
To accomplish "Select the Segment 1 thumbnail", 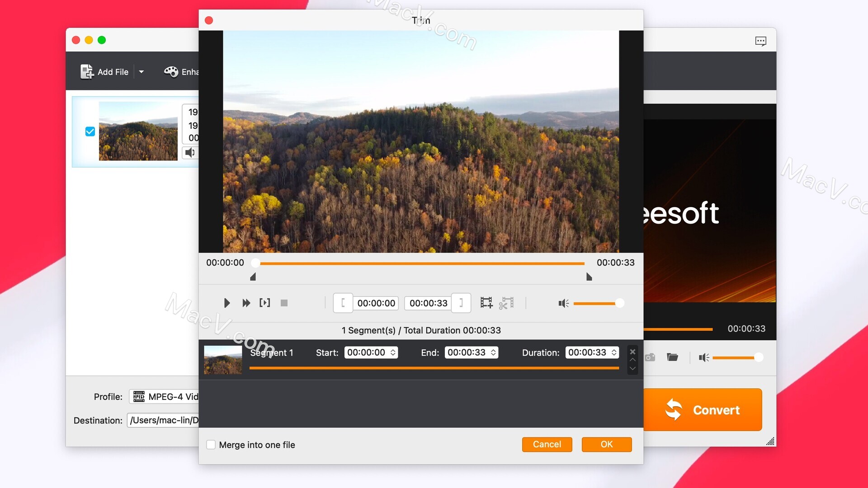I will (223, 360).
